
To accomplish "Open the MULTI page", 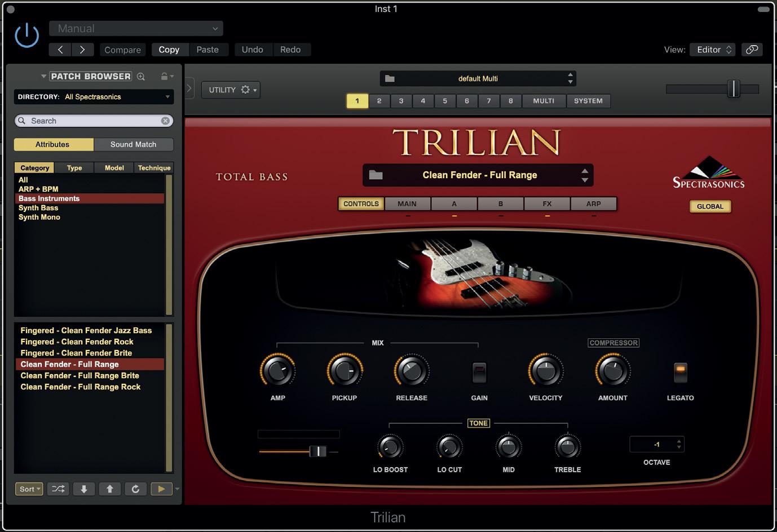I will pyautogui.click(x=544, y=101).
